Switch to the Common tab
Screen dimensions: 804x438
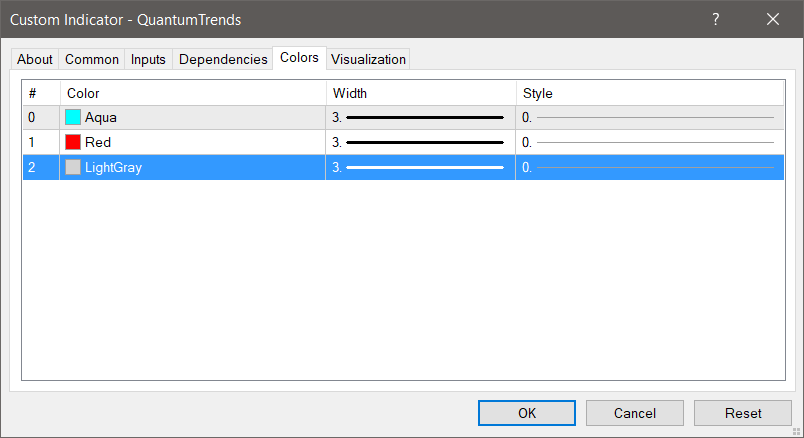pyautogui.click(x=92, y=60)
